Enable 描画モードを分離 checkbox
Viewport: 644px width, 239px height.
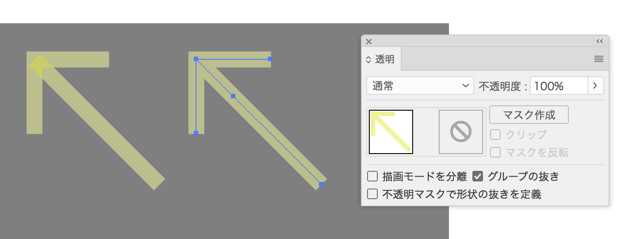372,177
